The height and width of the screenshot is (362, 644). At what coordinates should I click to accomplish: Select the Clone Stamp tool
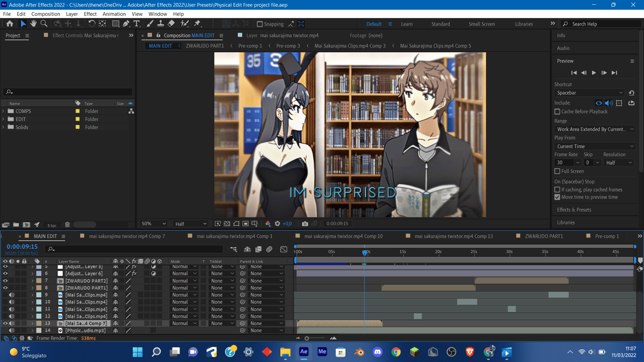[x=161, y=24]
